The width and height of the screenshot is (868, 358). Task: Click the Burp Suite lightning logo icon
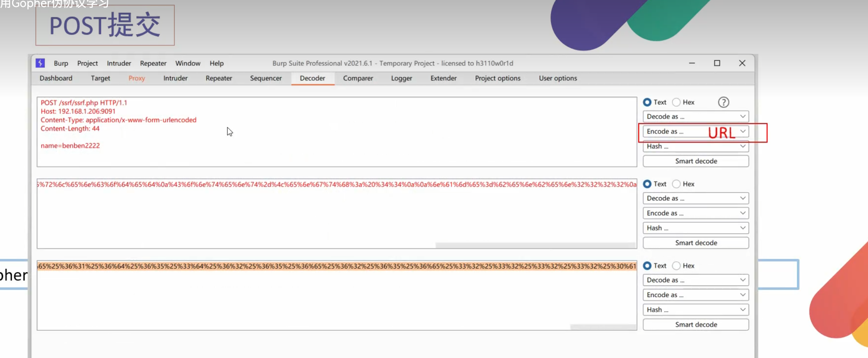tap(40, 63)
